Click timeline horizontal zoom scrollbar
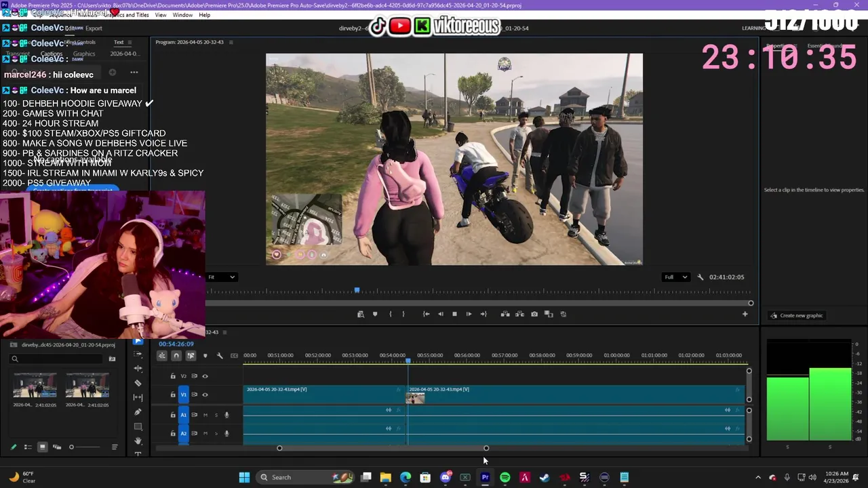 382,448
